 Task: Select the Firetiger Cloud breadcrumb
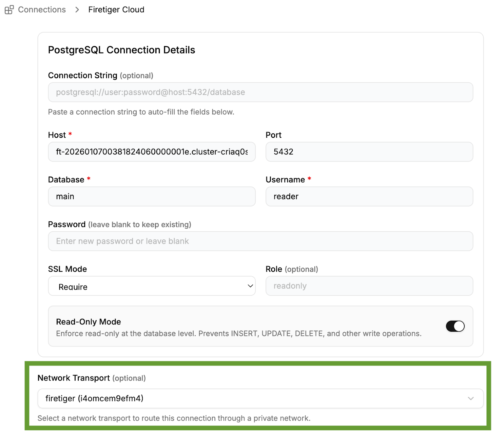tap(116, 10)
